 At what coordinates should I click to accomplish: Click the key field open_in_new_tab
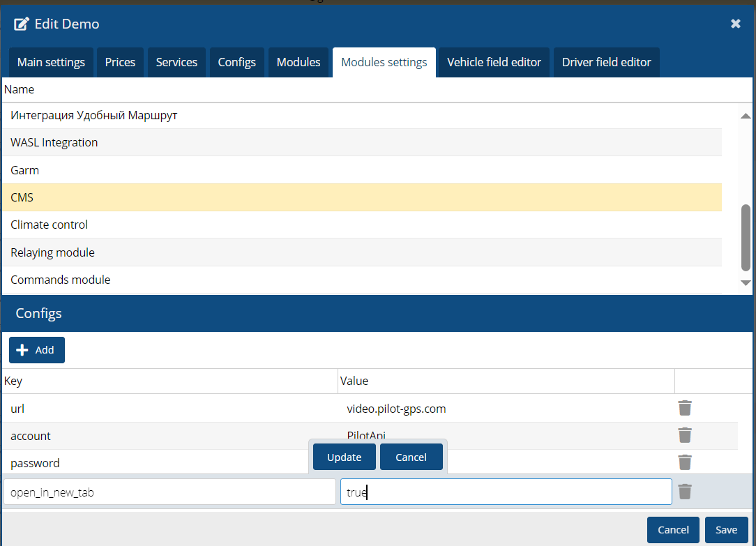pos(169,492)
